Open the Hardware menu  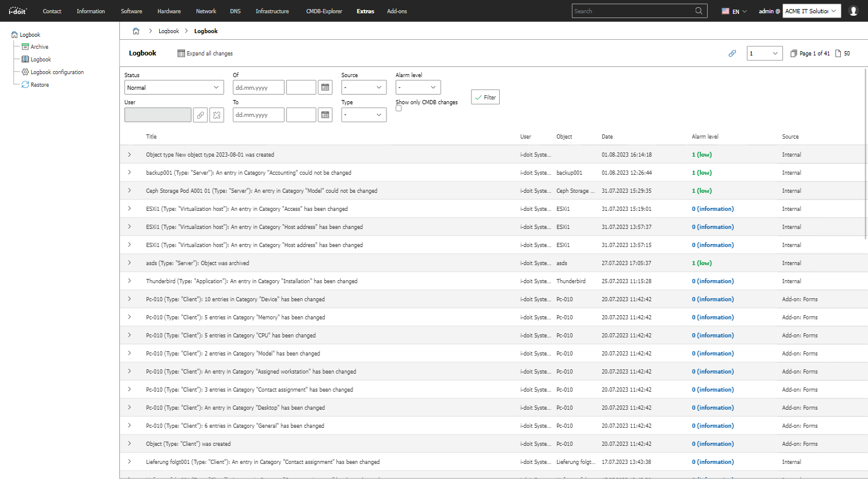(169, 11)
